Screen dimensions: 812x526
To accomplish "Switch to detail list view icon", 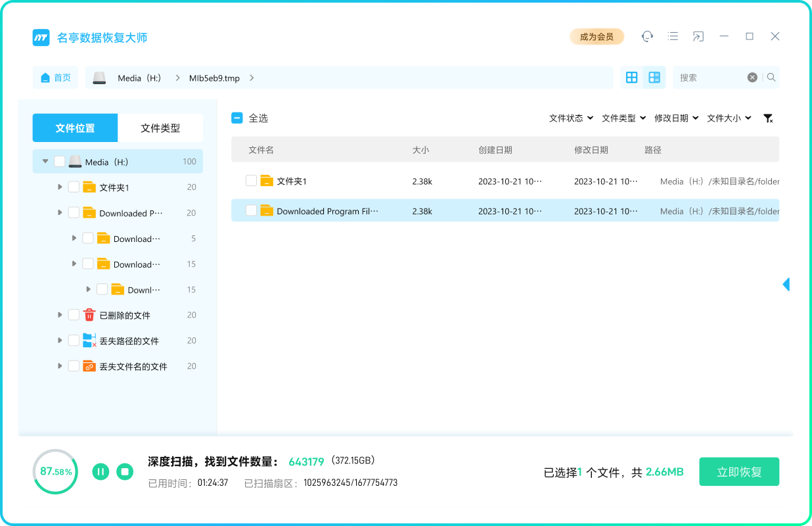I will pos(654,78).
